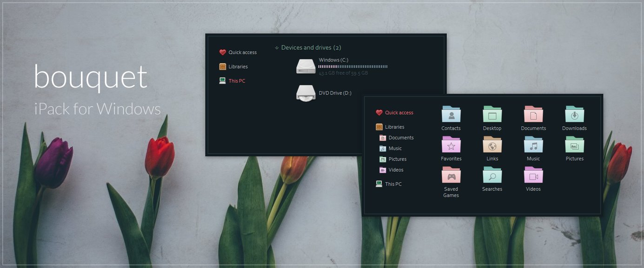
Task: Select Libraries label in the back window
Action: point(238,67)
